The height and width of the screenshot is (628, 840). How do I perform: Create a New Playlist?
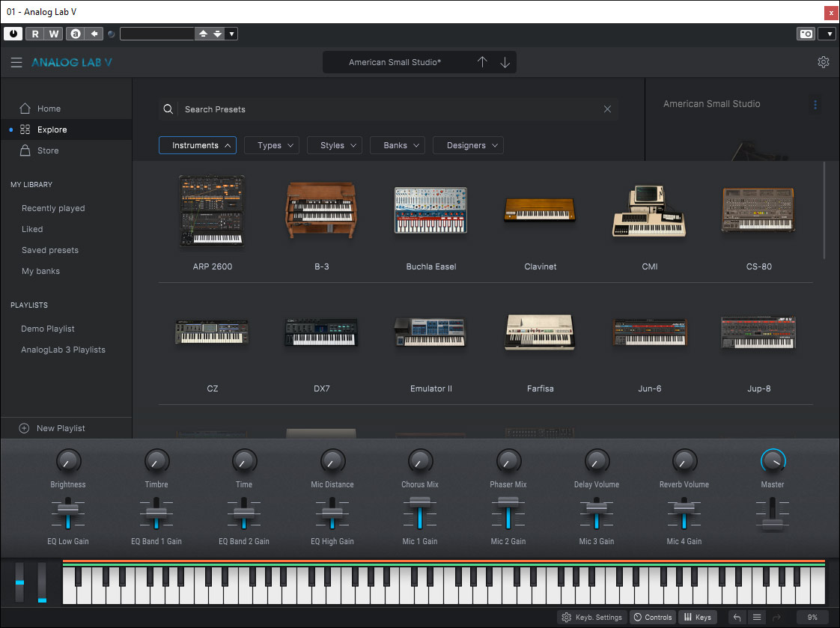[61, 428]
